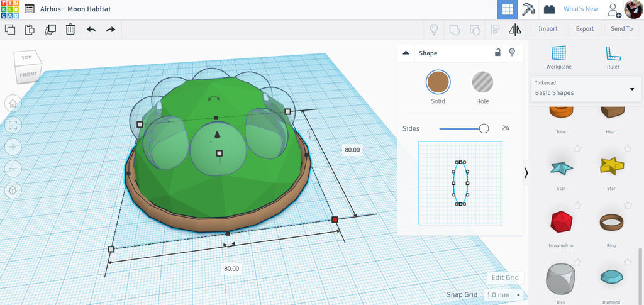Image resolution: width=644 pixels, height=305 pixels.
Task: Click the What's New link
Action: (x=580, y=9)
